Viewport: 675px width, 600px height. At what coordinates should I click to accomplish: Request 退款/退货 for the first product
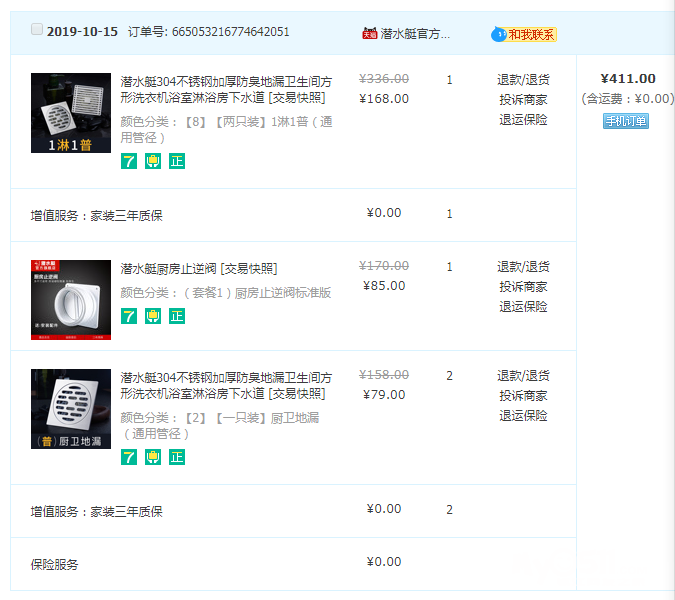pyautogui.click(x=523, y=80)
